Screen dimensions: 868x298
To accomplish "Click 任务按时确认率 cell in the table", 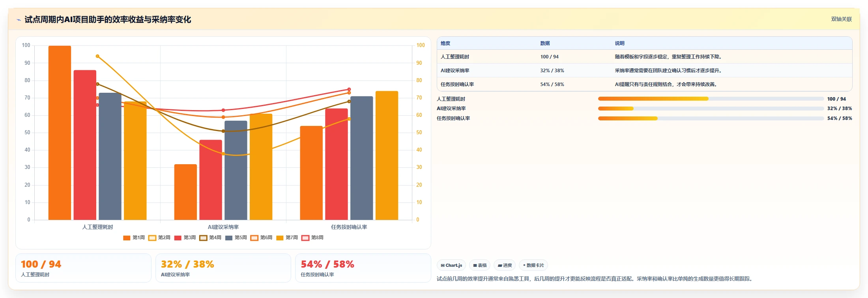I will (457, 84).
